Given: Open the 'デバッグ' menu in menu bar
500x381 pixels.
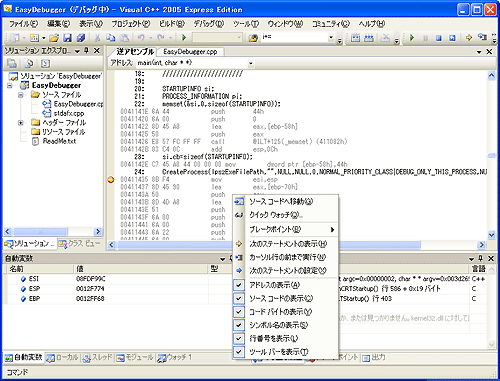Looking at the screenshot, I should (209, 24).
